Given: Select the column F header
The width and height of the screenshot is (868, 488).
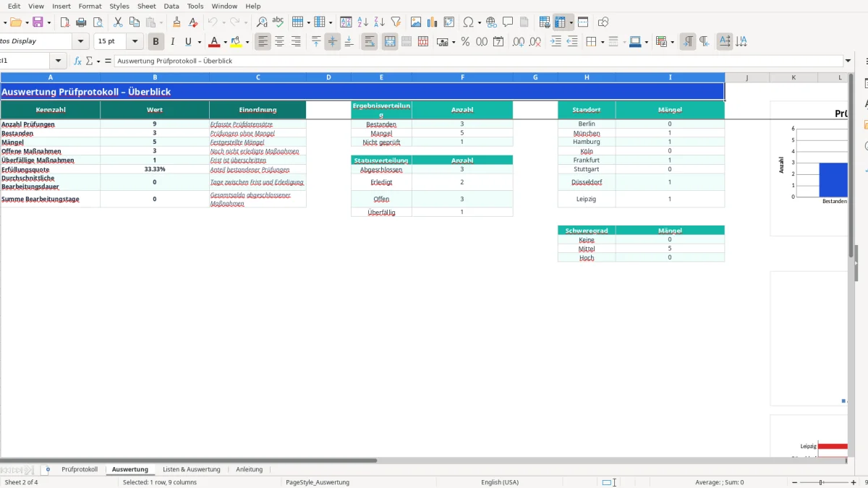Looking at the screenshot, I should (462, 77).
